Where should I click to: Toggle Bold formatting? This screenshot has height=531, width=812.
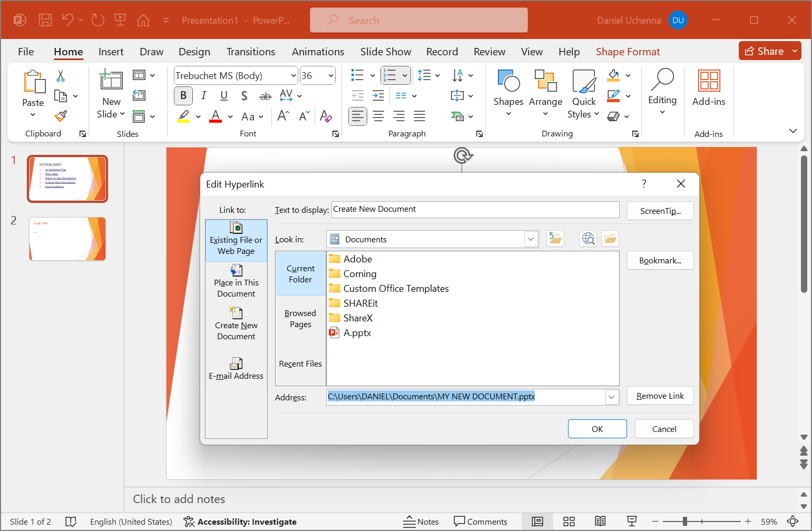[x=183, y=95]
